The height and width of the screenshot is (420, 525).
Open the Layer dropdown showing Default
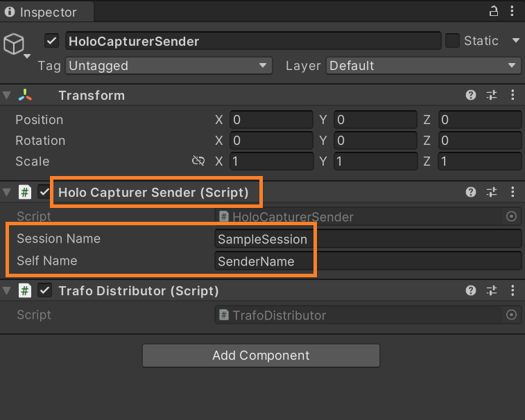pos(424,66)
